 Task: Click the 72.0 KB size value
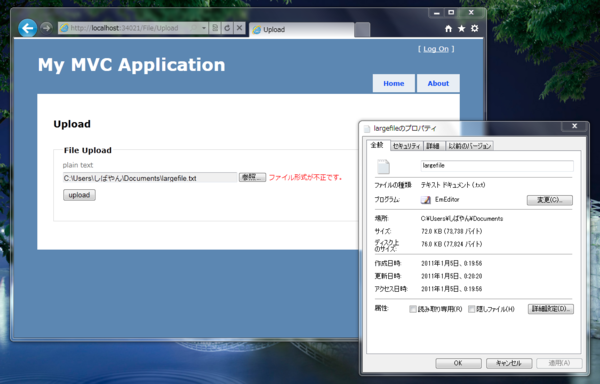point(452,231)
